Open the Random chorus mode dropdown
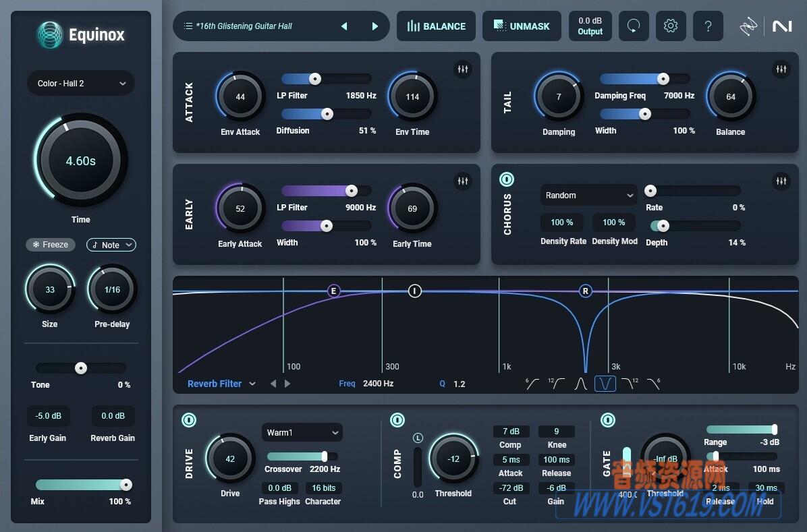The width and height of the screenshot is (807, 532). pyautogui.click(x=588, y=195)
